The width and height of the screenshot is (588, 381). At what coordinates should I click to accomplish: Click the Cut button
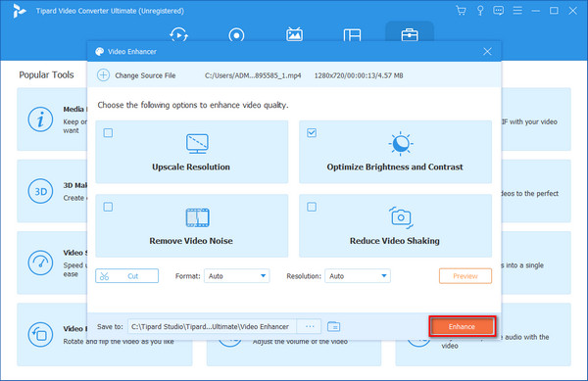click(x=126, y=276)
